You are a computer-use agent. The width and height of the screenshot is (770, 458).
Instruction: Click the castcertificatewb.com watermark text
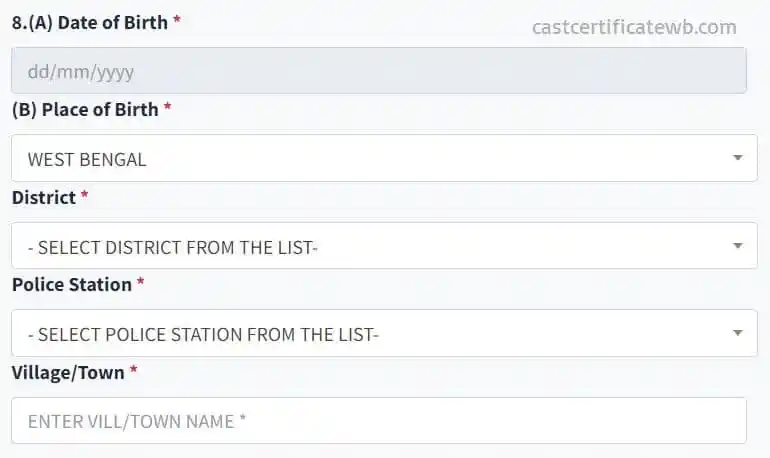pyautogui.click(x=634, y=27)
